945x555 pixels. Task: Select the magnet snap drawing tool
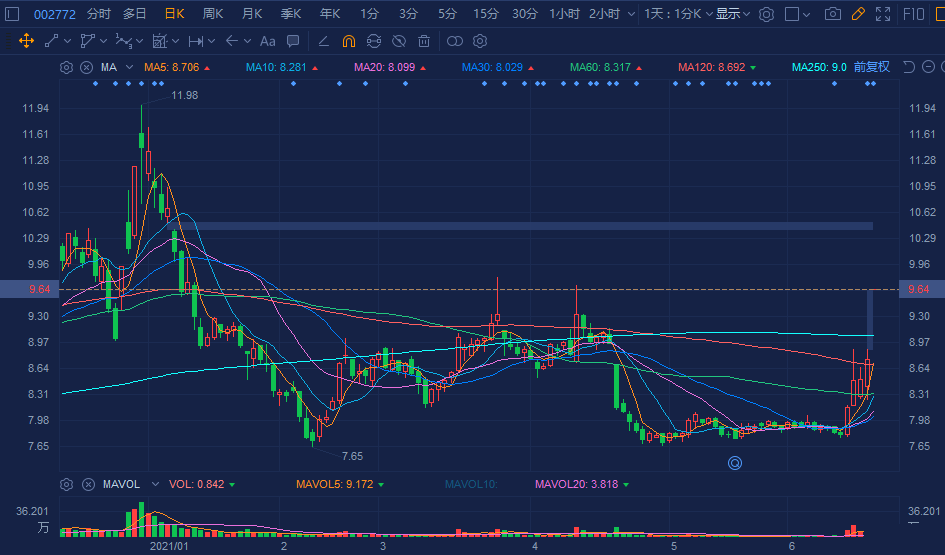click(x=348, y=41)
